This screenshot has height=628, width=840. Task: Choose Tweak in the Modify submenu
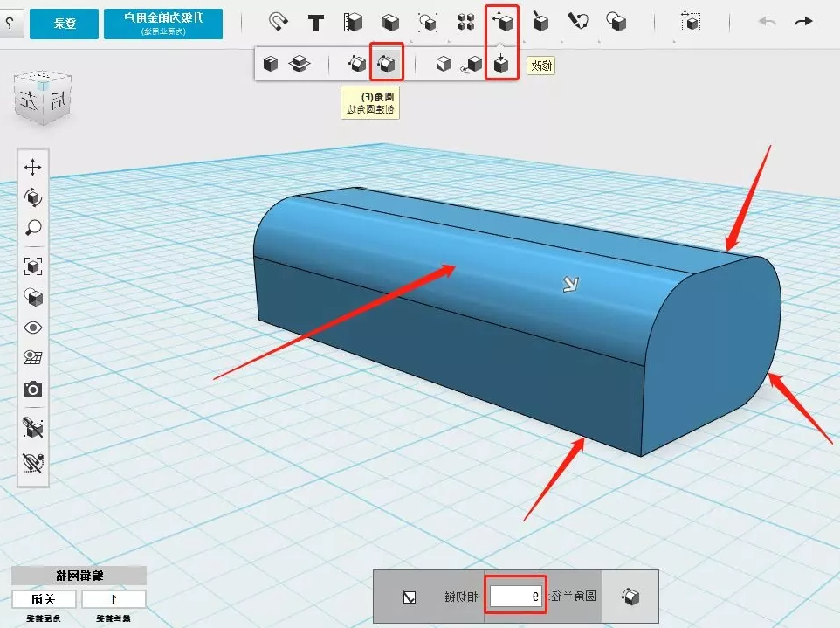tap(472, 65)
